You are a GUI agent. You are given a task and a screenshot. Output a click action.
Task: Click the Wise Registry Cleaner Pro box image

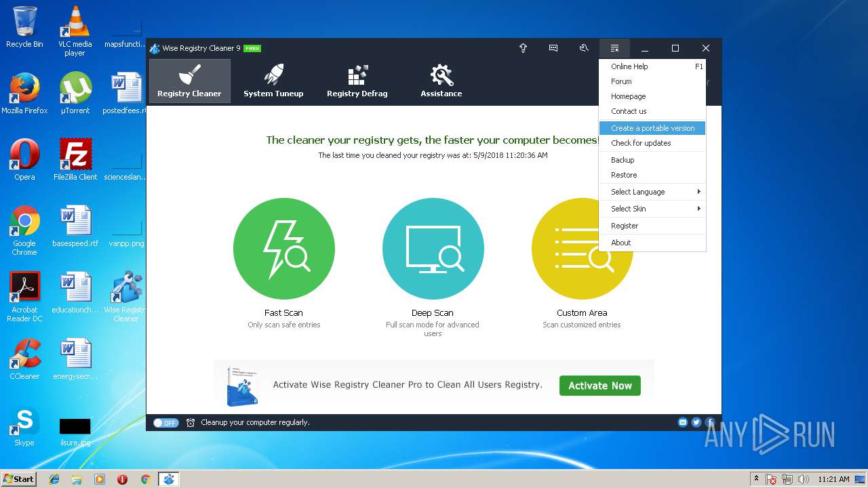pyautogui.click(x=242, y=386)
